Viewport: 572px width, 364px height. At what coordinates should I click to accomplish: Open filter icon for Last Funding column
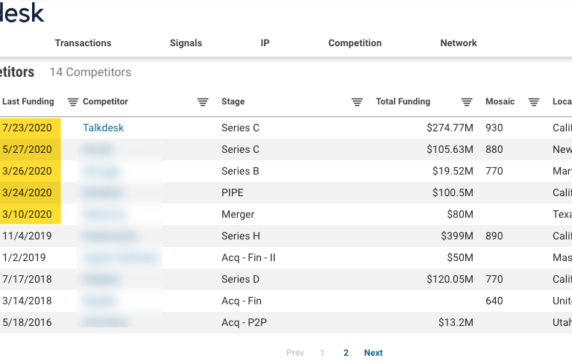tap(73, 102)
